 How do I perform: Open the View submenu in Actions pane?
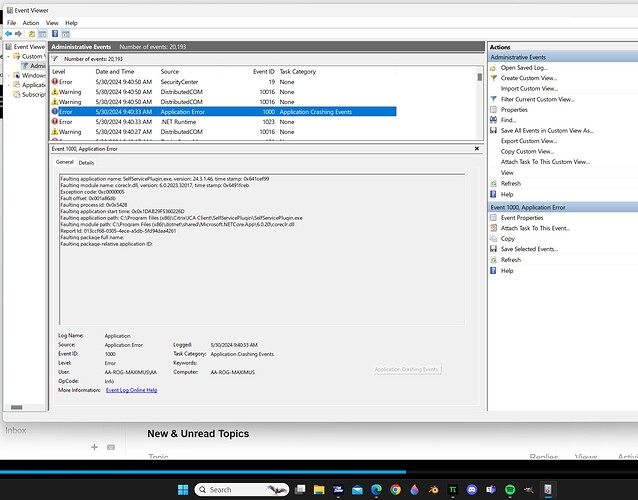[x=507, y=172]
